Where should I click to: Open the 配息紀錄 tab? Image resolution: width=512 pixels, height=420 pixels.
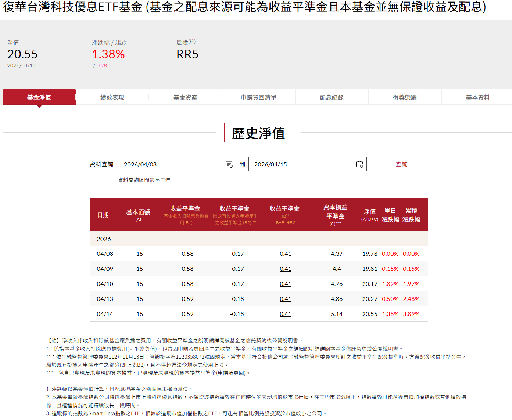(331, 97)
